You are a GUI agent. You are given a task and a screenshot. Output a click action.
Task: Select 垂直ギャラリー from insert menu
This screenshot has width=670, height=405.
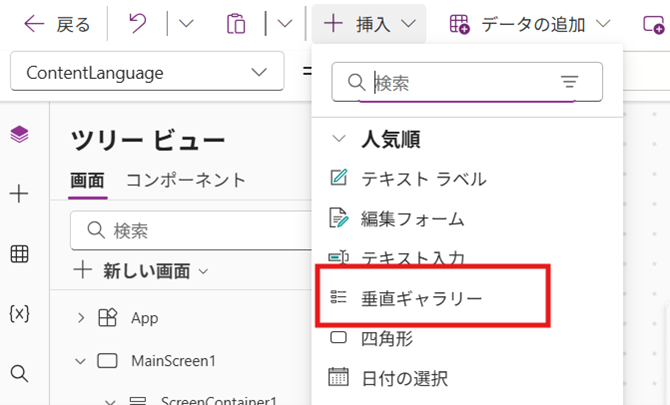[421, 297]
